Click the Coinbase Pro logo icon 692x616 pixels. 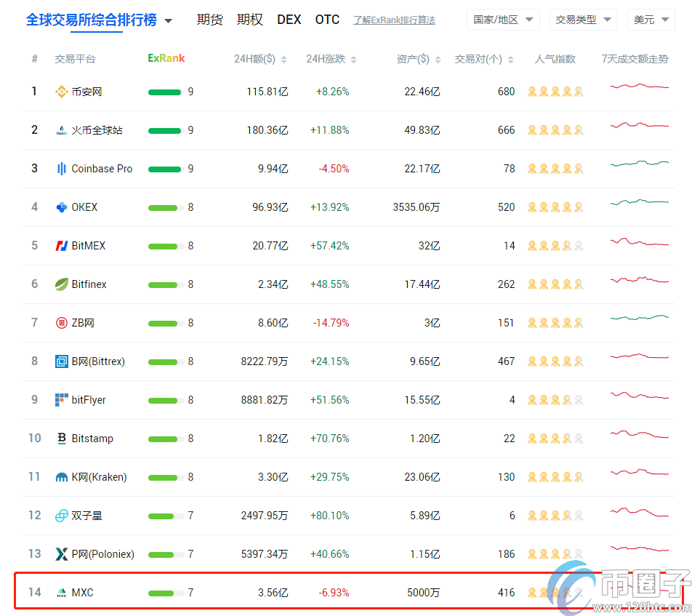(x=61, y=169)
